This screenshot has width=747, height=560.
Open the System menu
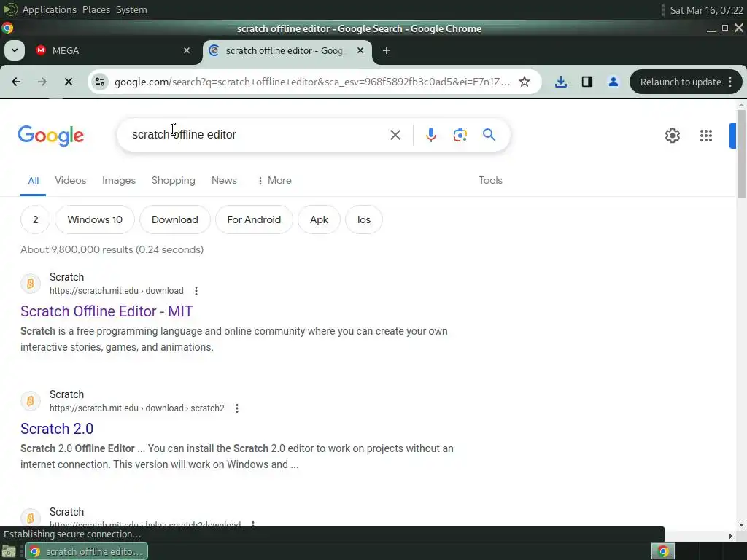coord(131,9)
